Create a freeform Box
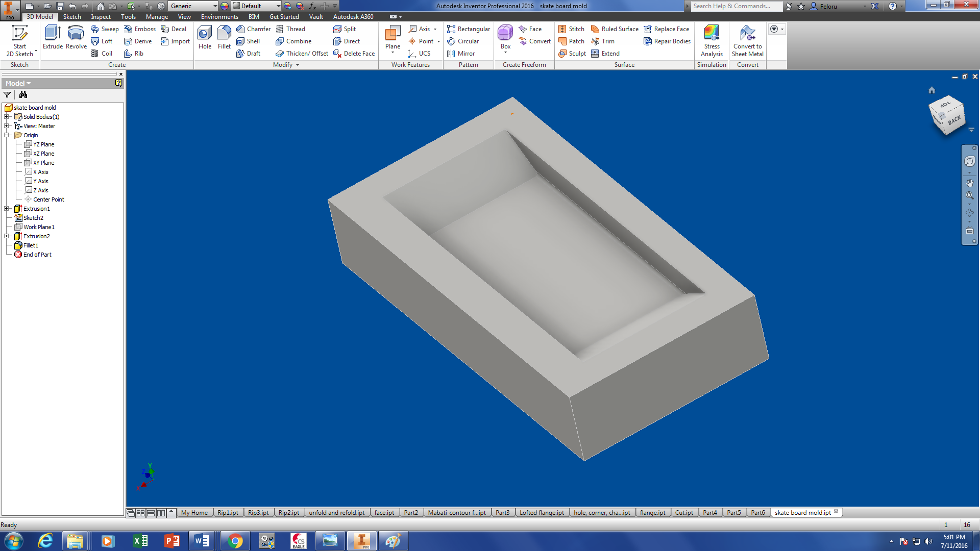 (505, 38)
